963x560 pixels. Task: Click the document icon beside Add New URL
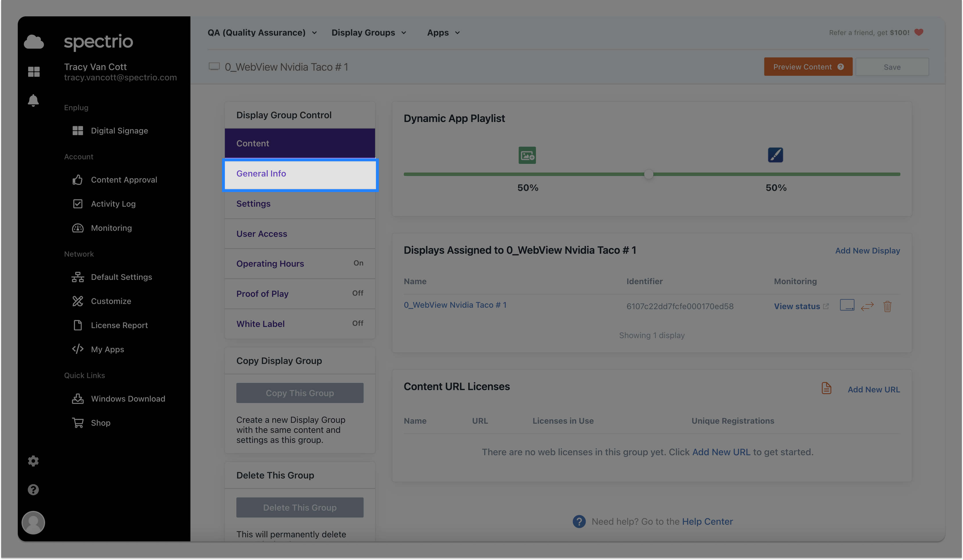point(826,388)
